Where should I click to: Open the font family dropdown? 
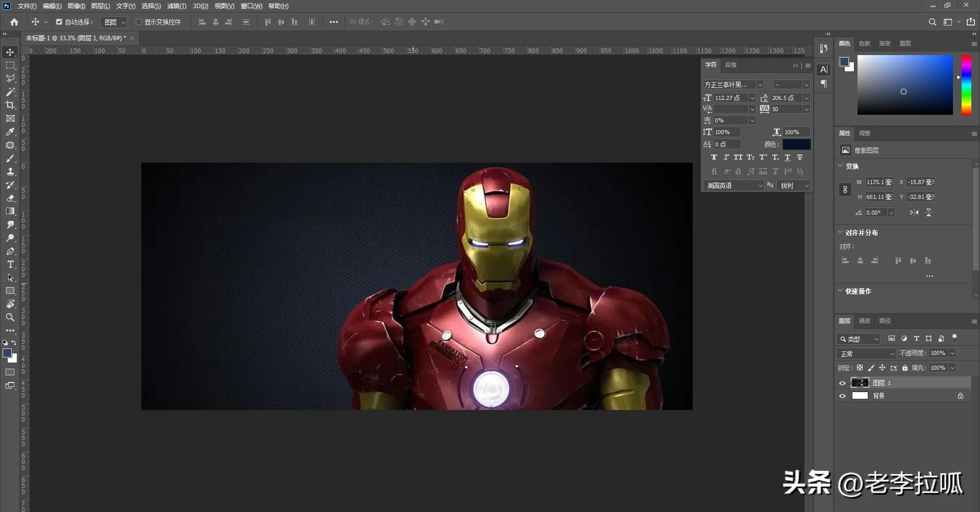[x=760, y=85]
